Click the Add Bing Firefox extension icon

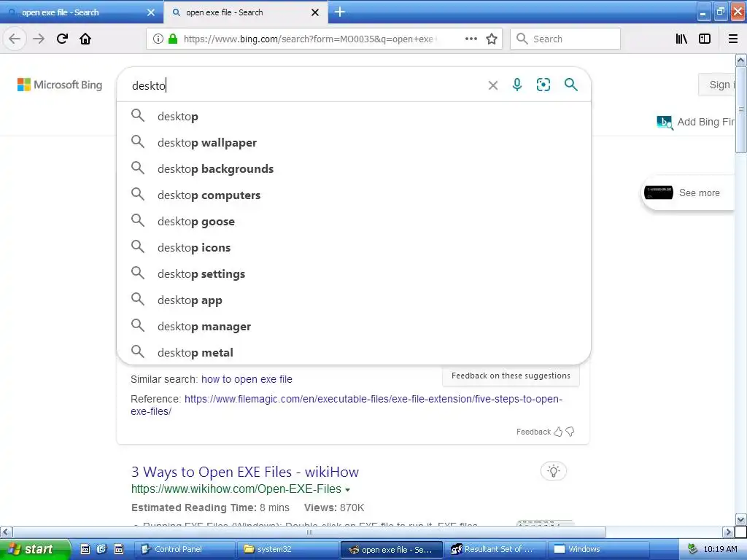[x=665, y=122]
